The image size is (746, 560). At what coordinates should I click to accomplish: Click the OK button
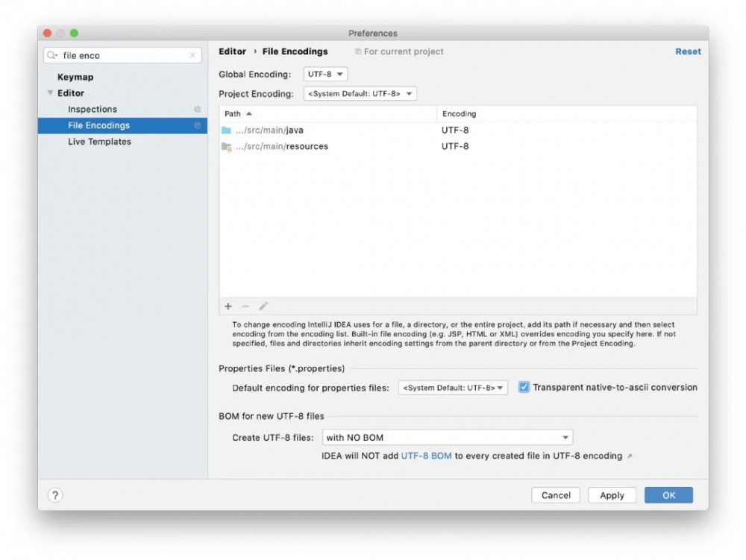point(668,495)
